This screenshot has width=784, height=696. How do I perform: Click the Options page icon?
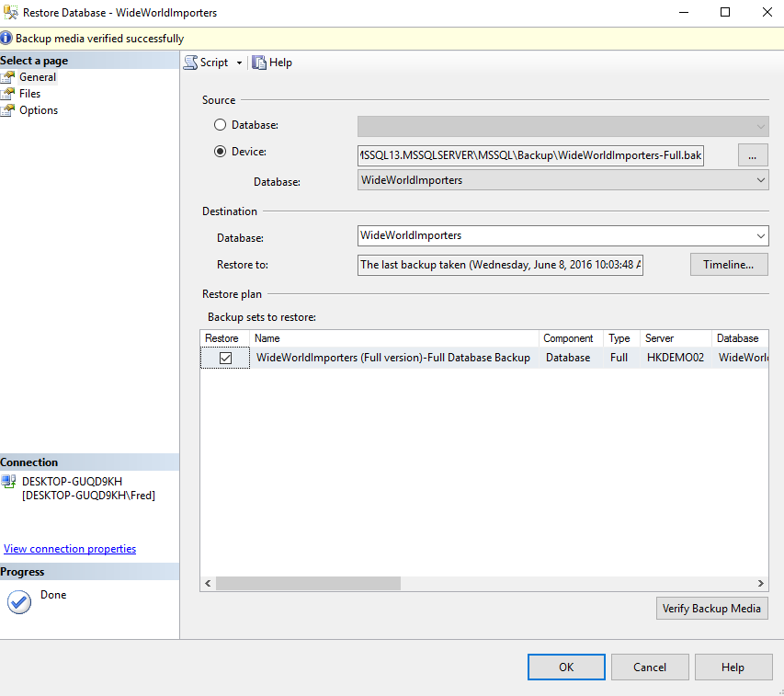click(x=8, y=110)
